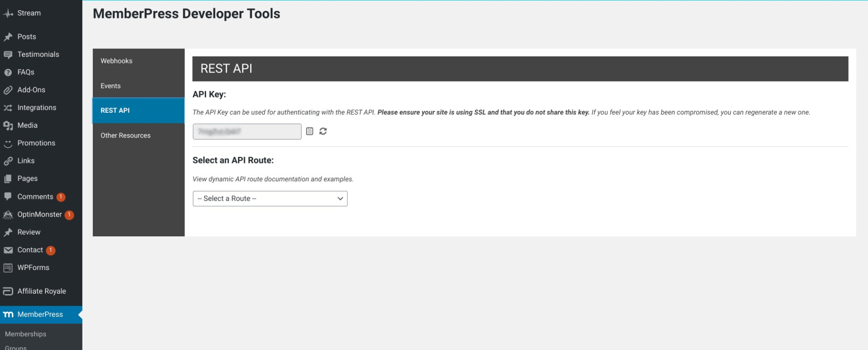Image resolution: width=868 pixels, height=350 pixels.
Task: Copy the API key with clipboard icon
Action: tap(309, 131)
